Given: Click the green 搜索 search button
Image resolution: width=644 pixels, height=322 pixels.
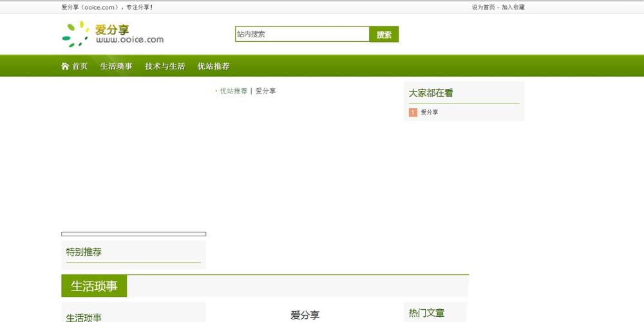Looking at the screenshot, I should (x=384, y=35).
